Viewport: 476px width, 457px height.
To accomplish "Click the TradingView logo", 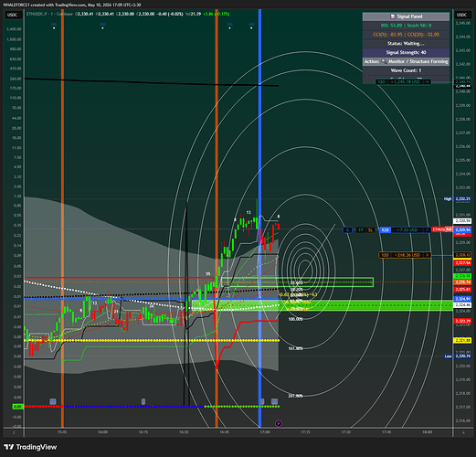I will pyautogui.click(x=30, y=447).
